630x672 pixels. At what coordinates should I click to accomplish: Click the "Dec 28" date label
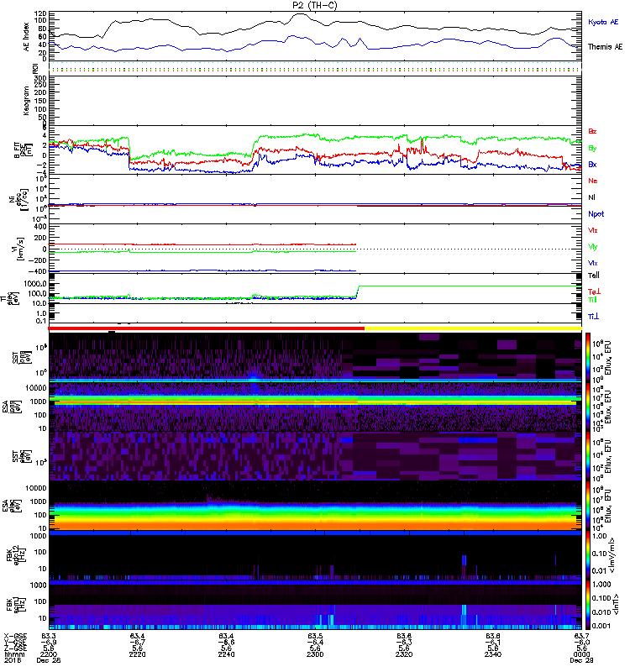click(49, 660)
